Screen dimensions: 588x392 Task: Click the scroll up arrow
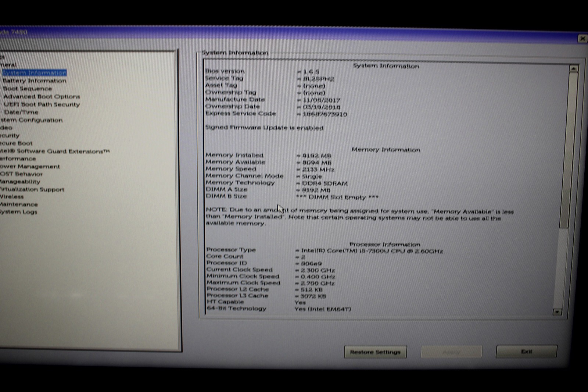click(573, 69)
